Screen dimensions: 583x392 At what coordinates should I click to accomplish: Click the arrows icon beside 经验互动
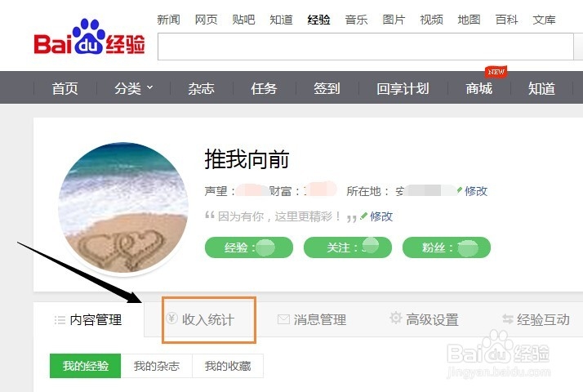(508, 318)
